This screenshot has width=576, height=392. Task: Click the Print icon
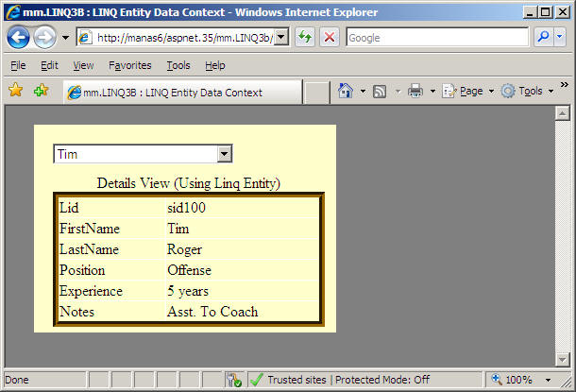tap(415, 91)
